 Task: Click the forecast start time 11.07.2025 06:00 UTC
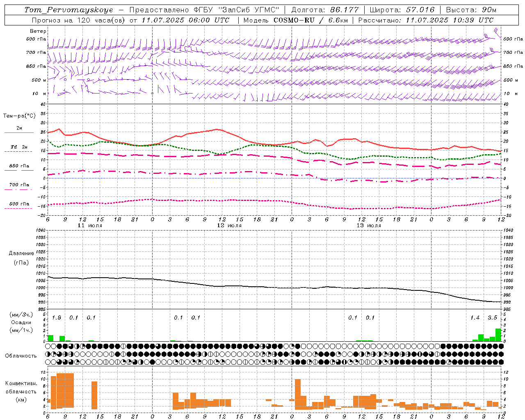(x=185, y=20)
